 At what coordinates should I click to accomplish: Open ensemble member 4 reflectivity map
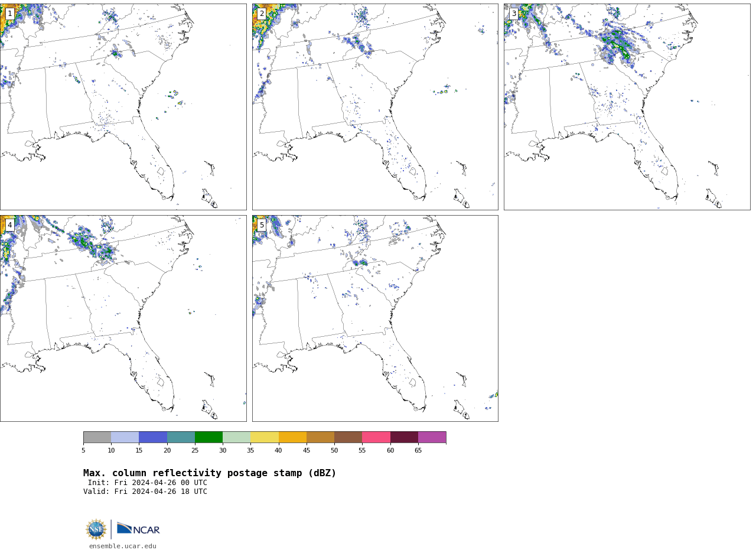(x=123, y=318)
